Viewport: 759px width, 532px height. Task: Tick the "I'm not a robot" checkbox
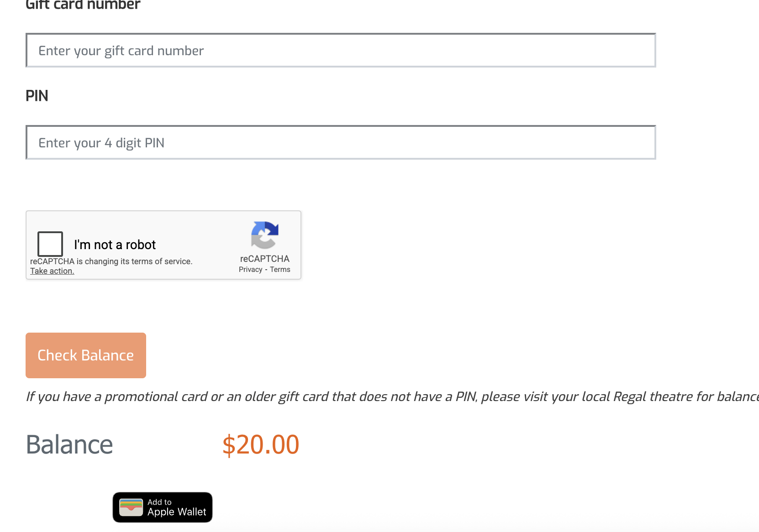(50, 244)
